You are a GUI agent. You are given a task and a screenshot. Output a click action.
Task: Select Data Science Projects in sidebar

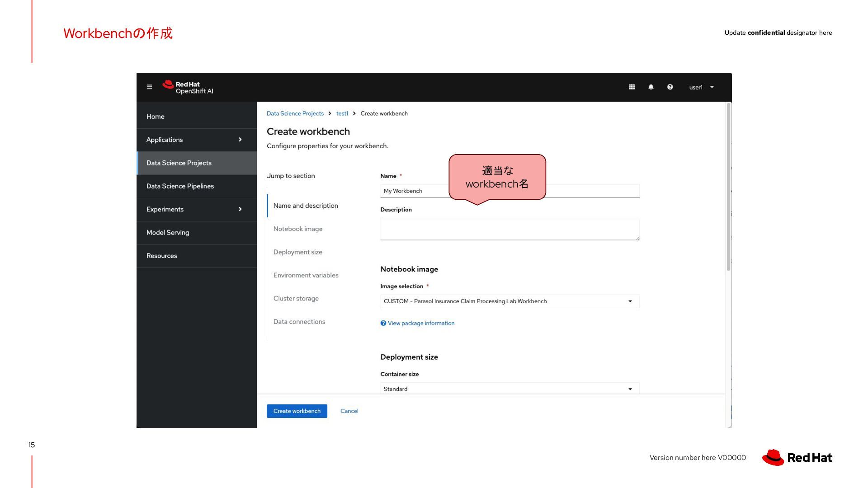tap(197, 163)
